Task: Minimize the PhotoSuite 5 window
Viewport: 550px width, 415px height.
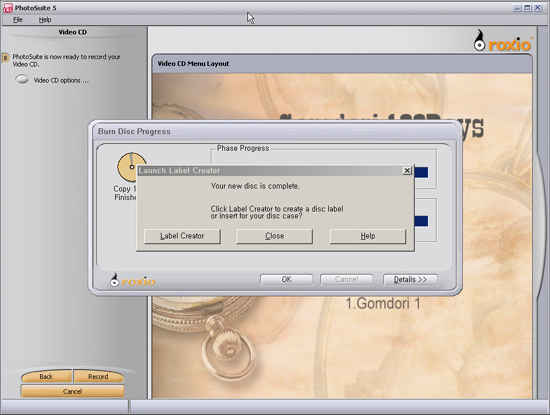Action: [x=517, y=8]
